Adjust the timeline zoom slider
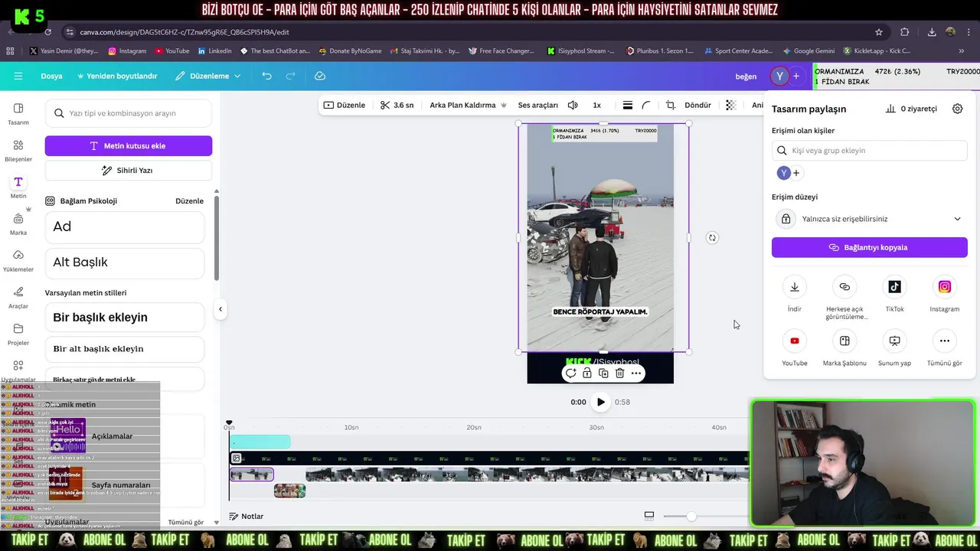980x551 pixels. tap(691, 517)
